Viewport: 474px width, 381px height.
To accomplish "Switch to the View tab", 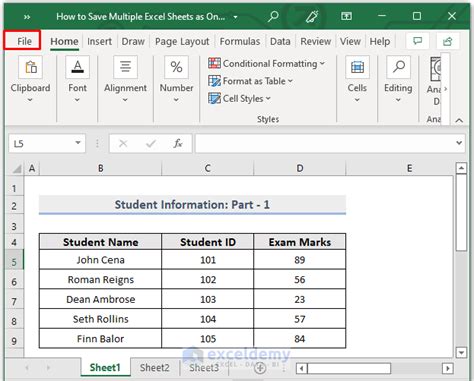I will (x=350, y=41).
